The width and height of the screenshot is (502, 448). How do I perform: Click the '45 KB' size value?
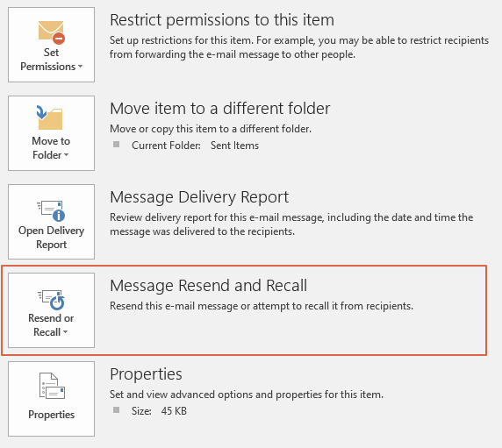(x=174, y=411)
